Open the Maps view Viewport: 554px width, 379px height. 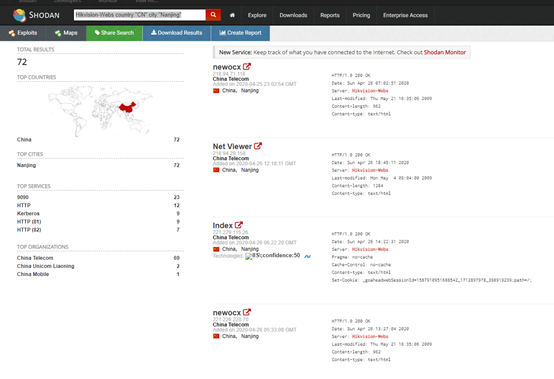coord(66,33)
